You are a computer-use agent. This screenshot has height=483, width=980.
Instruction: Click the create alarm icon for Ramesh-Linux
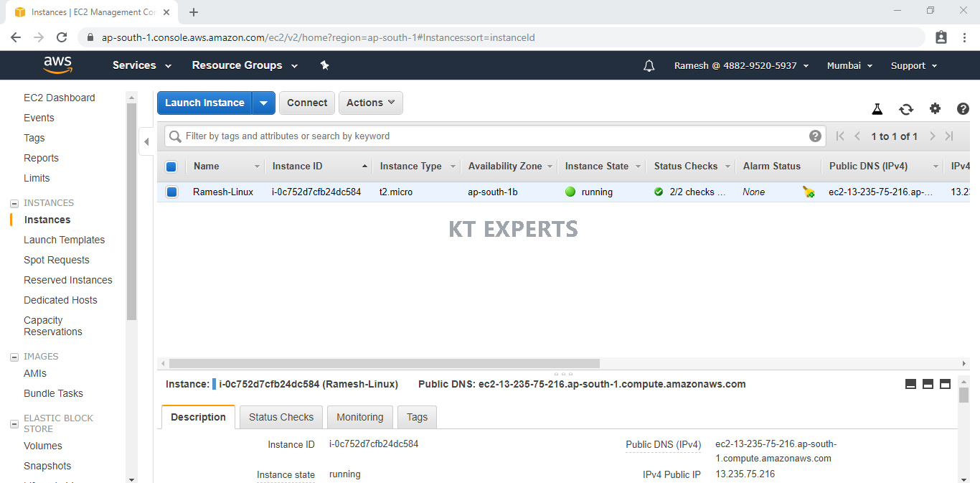pyautogui.click(x=809, y=192)
